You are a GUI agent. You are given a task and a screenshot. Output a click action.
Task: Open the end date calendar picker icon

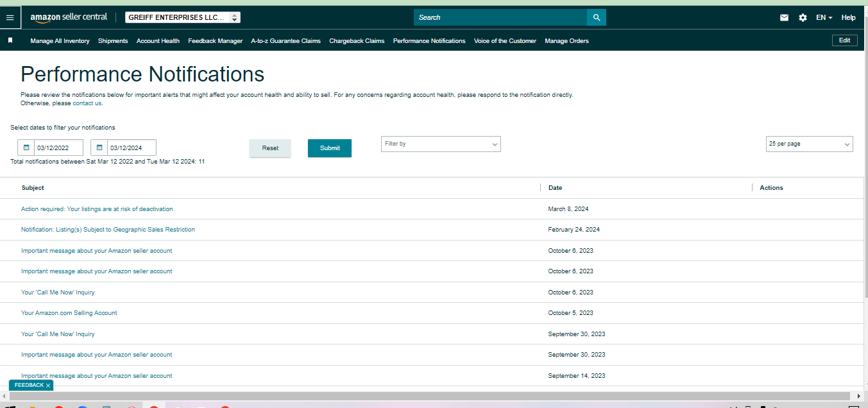pos(99,148)
